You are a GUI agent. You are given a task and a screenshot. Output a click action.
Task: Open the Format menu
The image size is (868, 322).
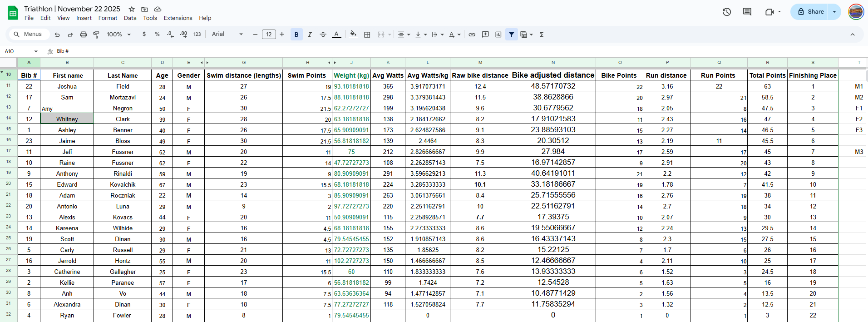[108, 18]
